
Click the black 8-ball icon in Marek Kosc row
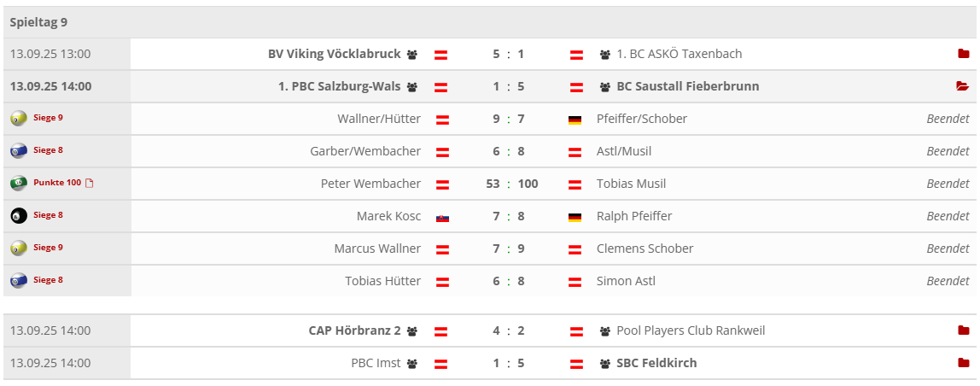[19, 216]
